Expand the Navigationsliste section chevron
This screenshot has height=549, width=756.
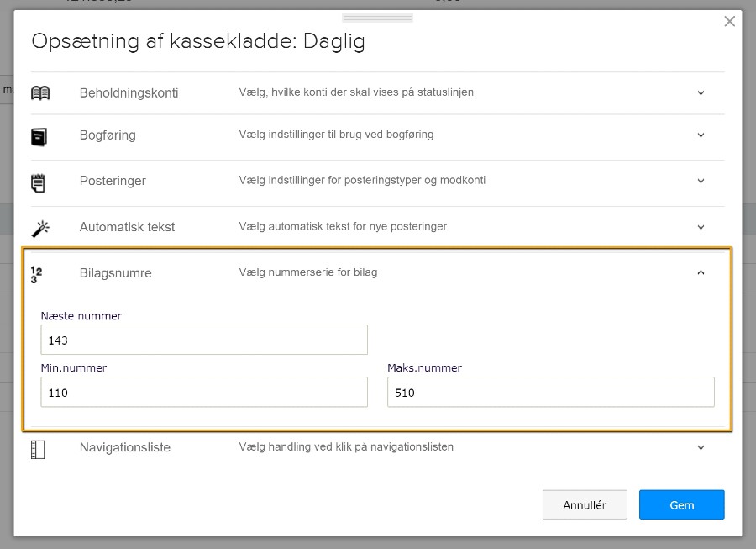(701, 447)
